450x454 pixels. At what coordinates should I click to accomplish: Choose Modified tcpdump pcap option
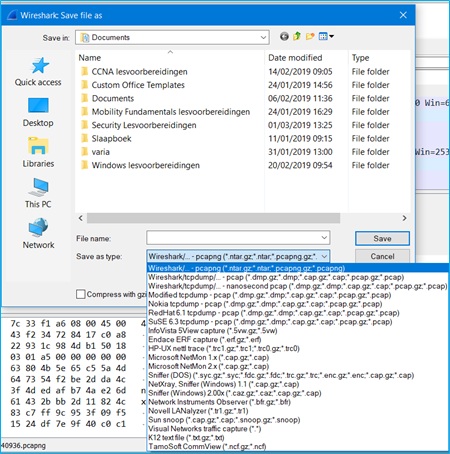tap(298, 295)
